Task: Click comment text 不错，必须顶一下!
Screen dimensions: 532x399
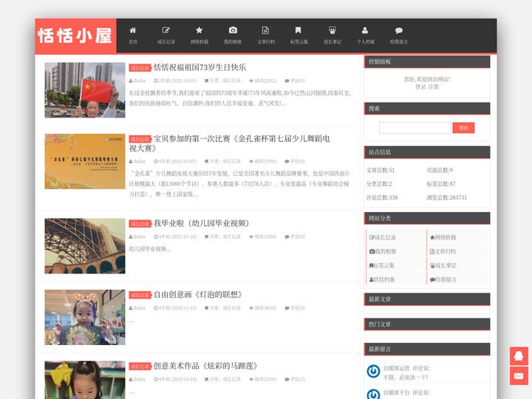Action: click(406, 378)
